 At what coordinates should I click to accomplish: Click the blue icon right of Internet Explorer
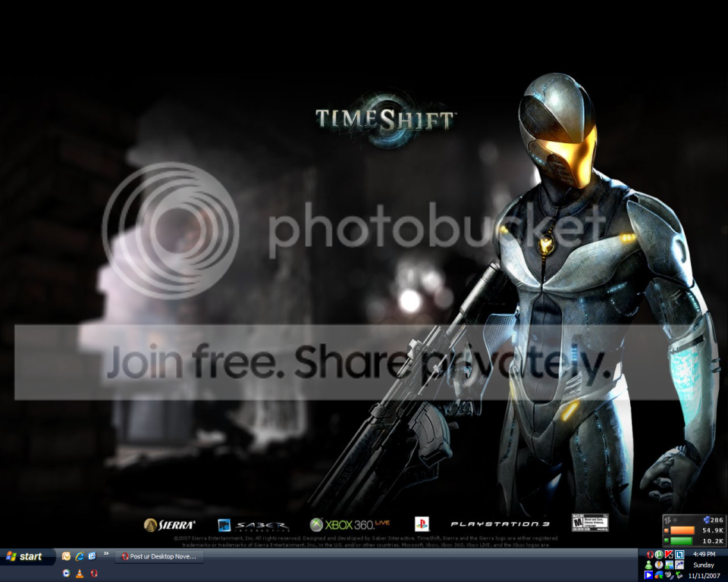92,556
